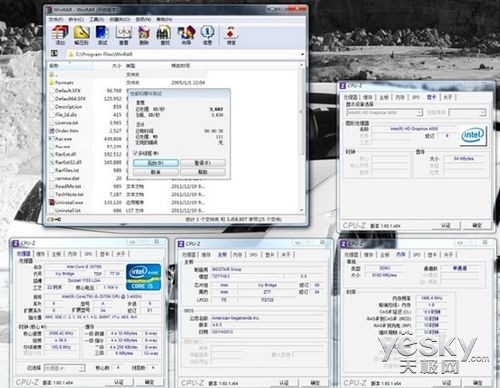The height and width of the screenshot is (388, 500).
Task: Select the ReadMe.txt file row
Action: click(128, 186)
